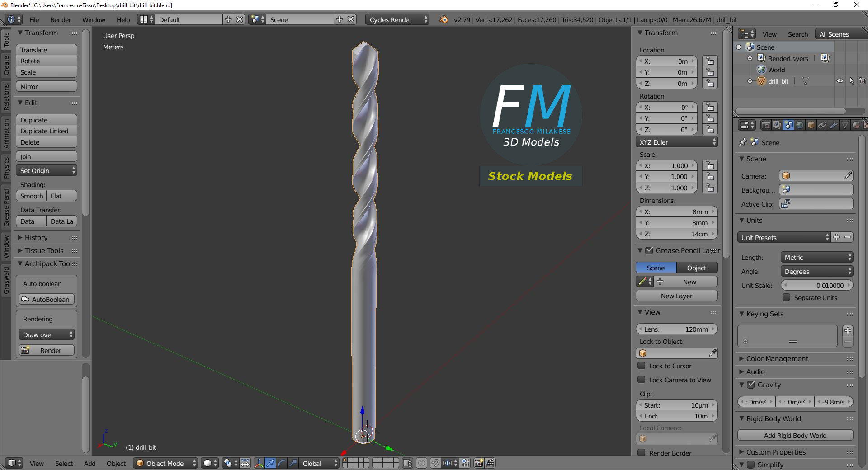
Task: Open the Render properties tab camera icon
Action: coord(766,125)
